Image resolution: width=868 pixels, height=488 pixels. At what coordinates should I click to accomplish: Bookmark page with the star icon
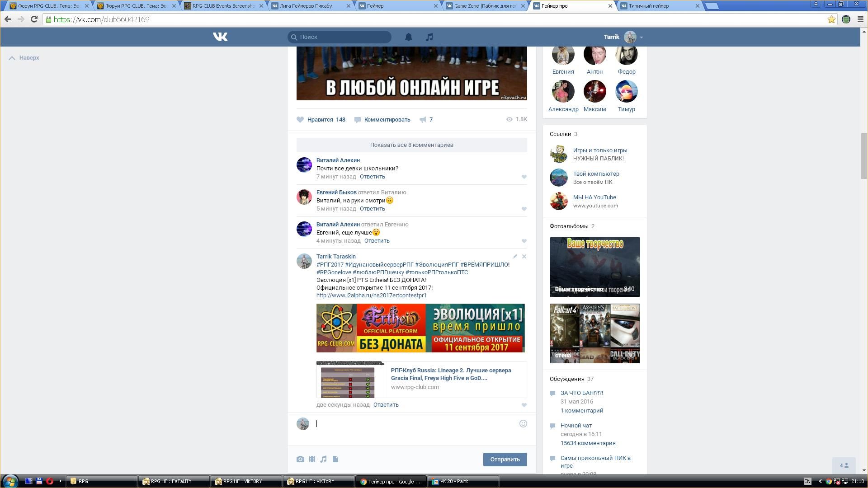point(831,19)
